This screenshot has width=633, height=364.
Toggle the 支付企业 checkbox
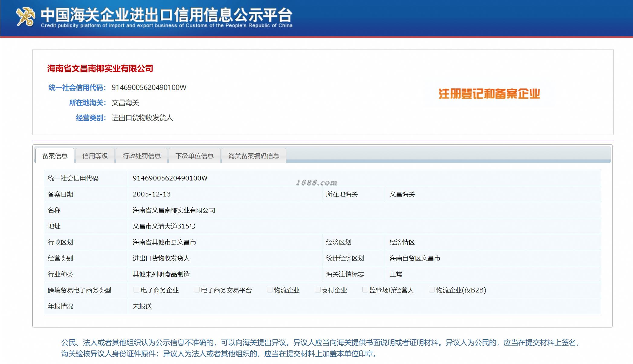coord(317,290)
